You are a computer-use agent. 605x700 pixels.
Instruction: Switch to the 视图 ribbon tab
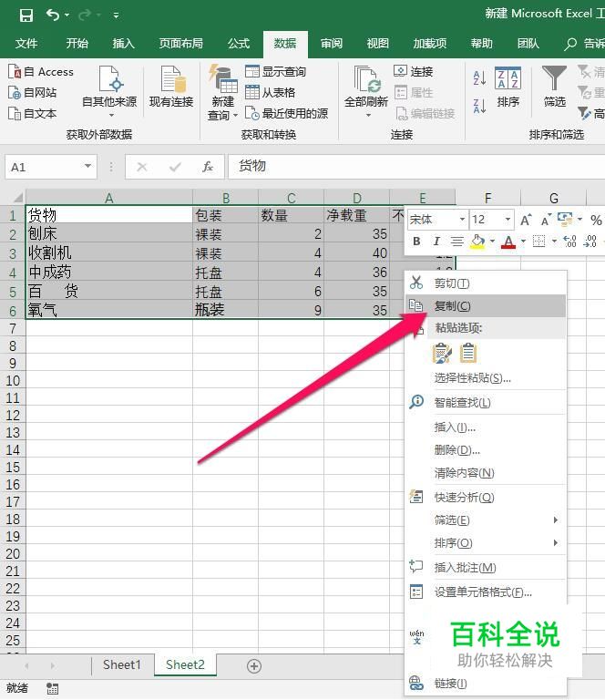pyautogui.click(x=378, y=44)
